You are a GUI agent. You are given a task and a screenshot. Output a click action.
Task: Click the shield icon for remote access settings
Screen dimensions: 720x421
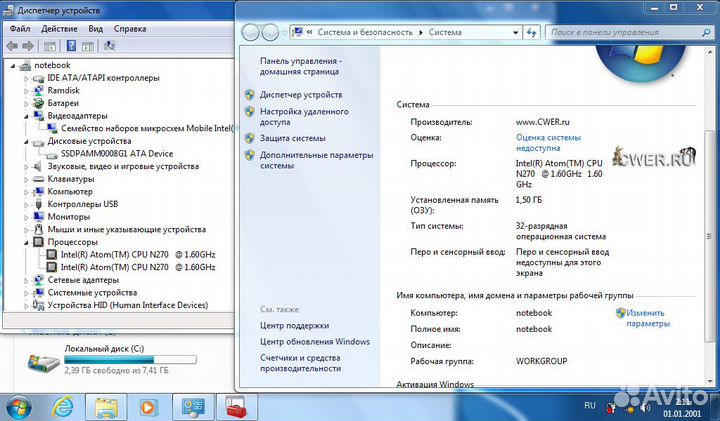tap(250, 112)
